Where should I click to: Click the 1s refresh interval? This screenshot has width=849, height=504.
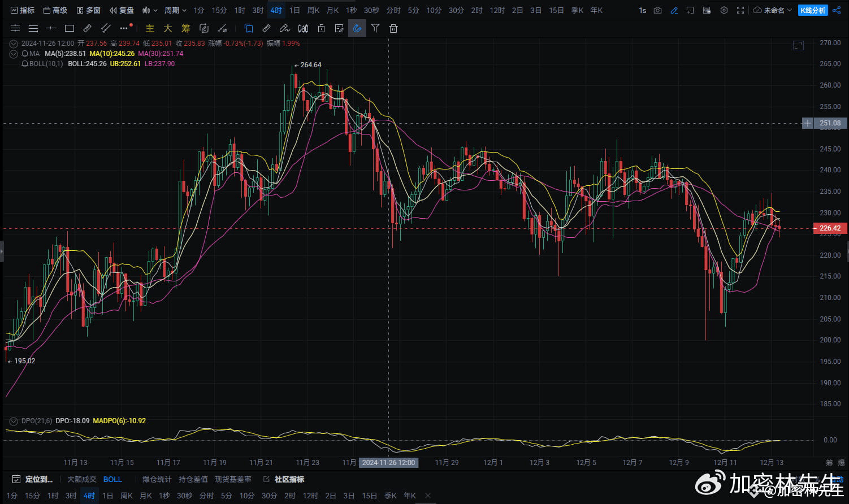[x=643, y=10]
